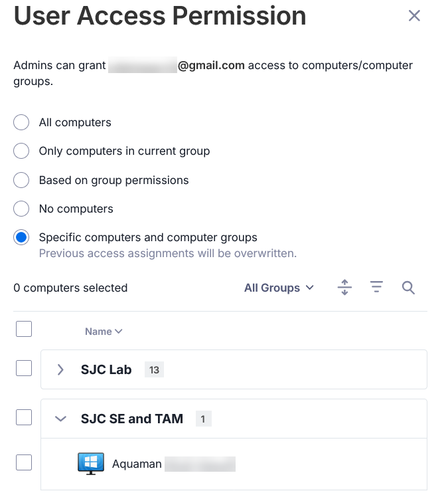The image size is (448, 493).
Task: Choose Only computers in current group
Action: click(21, 151)
